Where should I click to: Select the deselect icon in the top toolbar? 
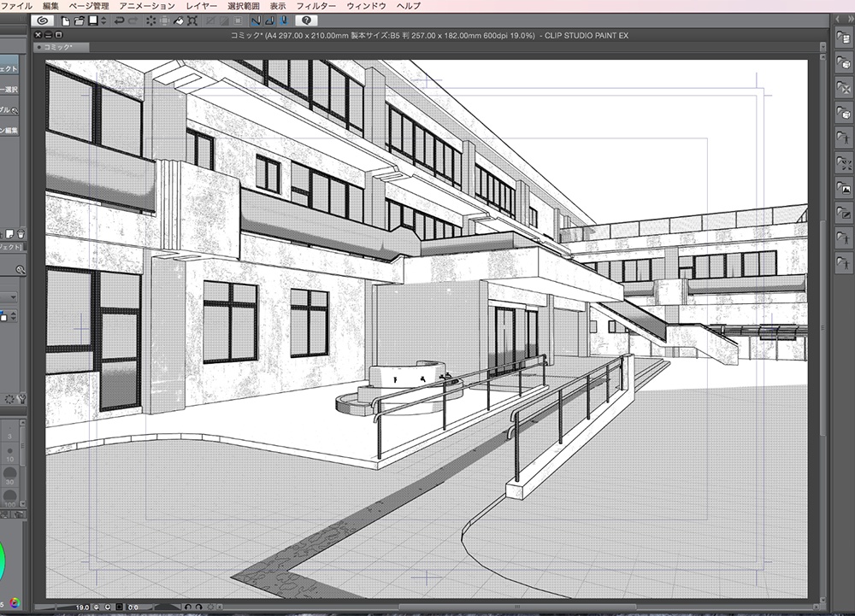point(239,21)
